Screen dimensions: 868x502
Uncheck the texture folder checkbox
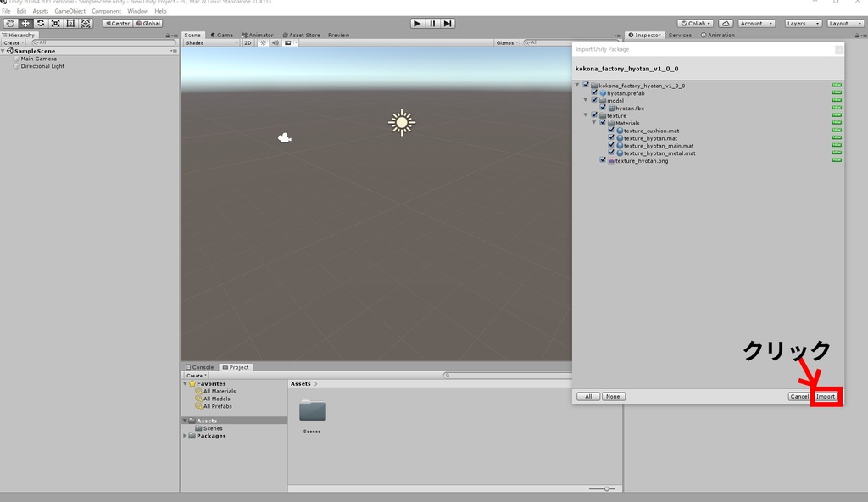pyautogui.click(x=594, y=115)
